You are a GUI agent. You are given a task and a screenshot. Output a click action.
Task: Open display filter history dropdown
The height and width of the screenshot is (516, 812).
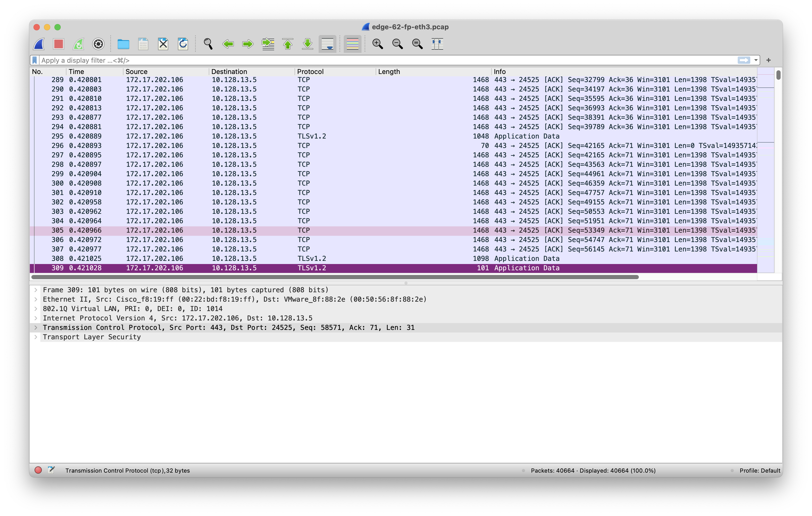point(756,60)
